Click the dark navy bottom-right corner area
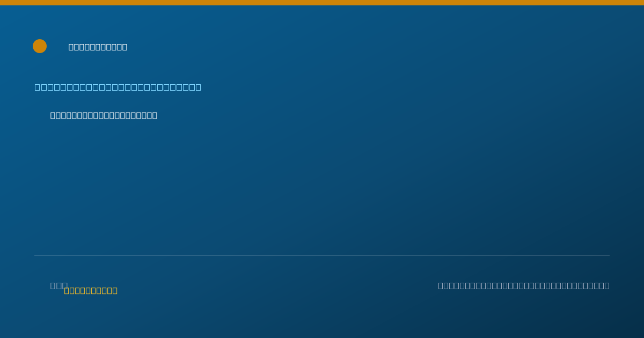Viewport: 644px width, 338px height. [x=617, y=322]
